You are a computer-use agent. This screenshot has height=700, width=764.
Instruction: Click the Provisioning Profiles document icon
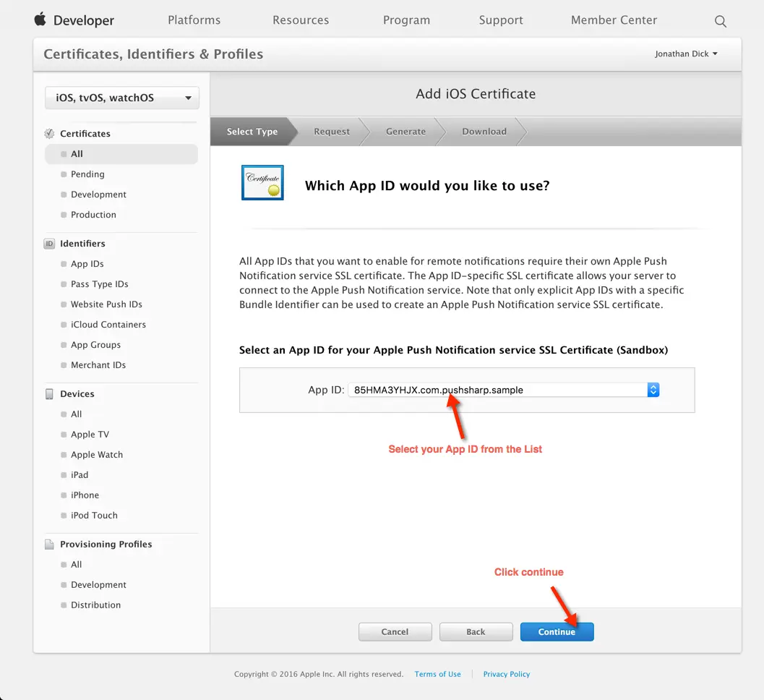coord(49,544)
